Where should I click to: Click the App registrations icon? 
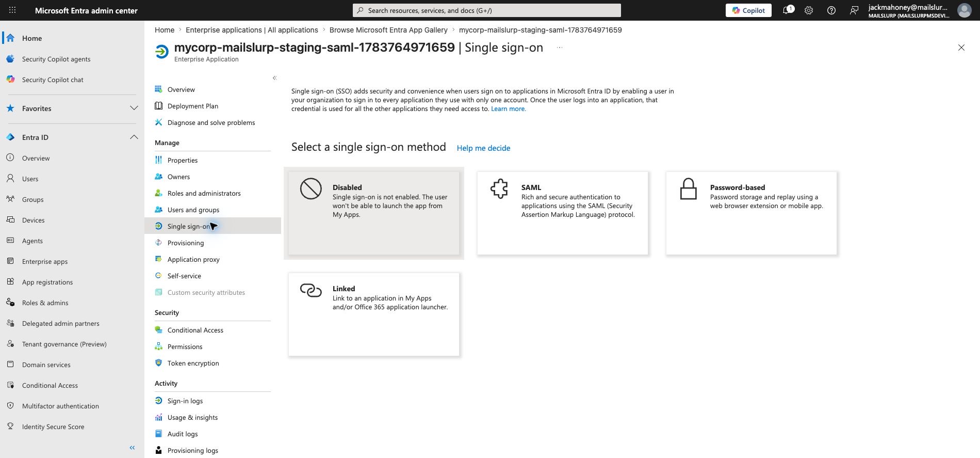(10, 282)
